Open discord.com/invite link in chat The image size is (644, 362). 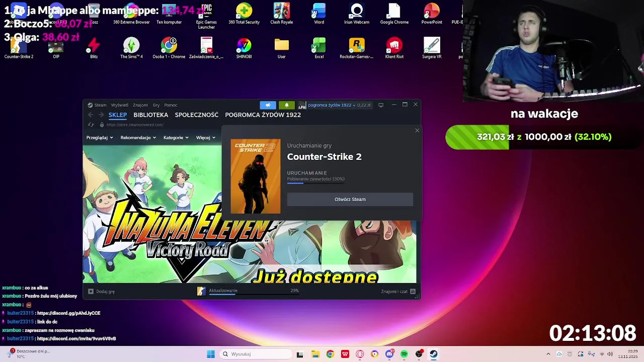coord(76,338)
